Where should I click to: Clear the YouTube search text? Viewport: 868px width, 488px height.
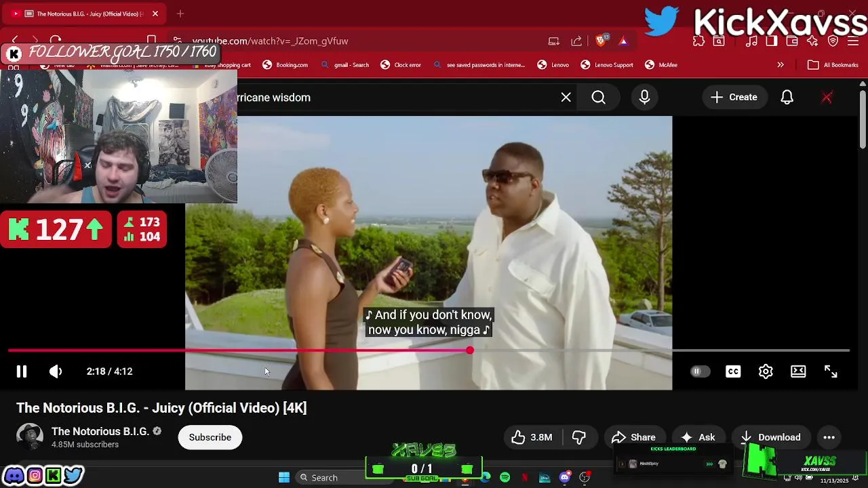pyautogui.click(x=566, y=98)
